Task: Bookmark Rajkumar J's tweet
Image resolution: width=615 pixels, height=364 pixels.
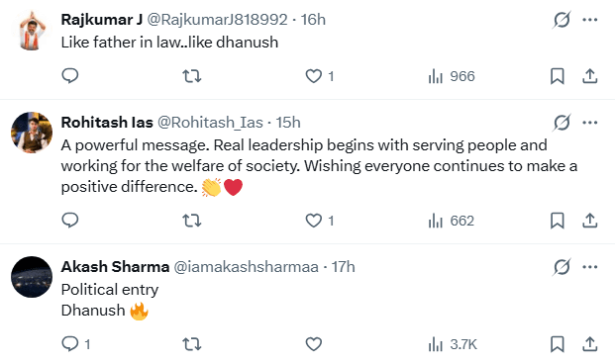Action: point(557,76)
